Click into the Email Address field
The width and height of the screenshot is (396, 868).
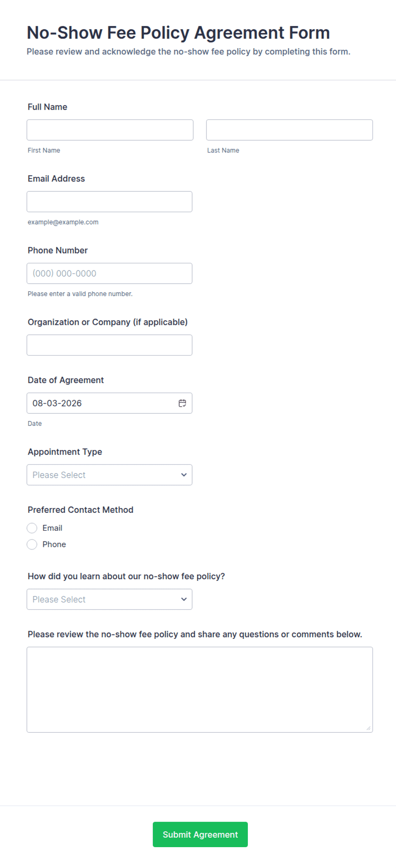coord(109,202)
